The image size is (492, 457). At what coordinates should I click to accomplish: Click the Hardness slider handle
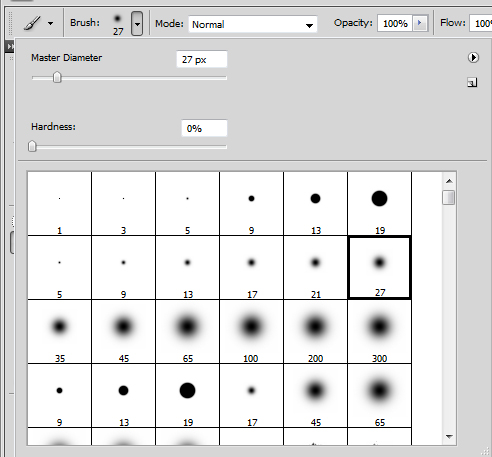(32, 146)
